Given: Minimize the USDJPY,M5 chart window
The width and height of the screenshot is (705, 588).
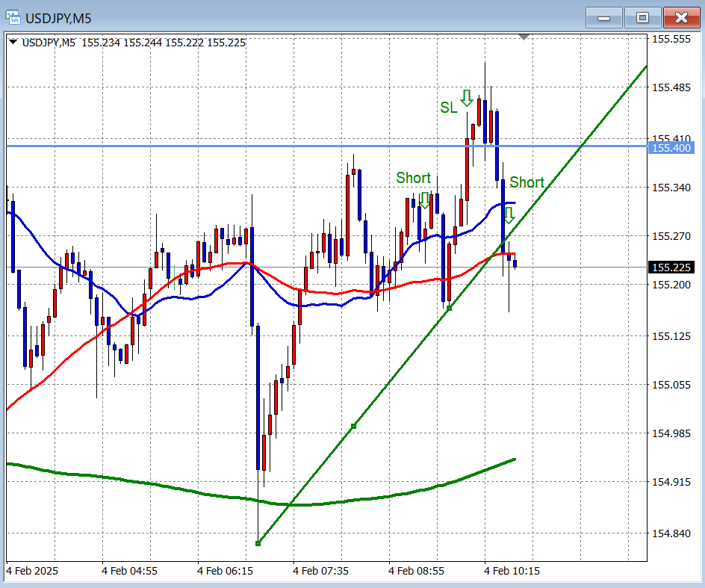Looking at the screenshot, I should pyautogui.click(x=603, y=17).
